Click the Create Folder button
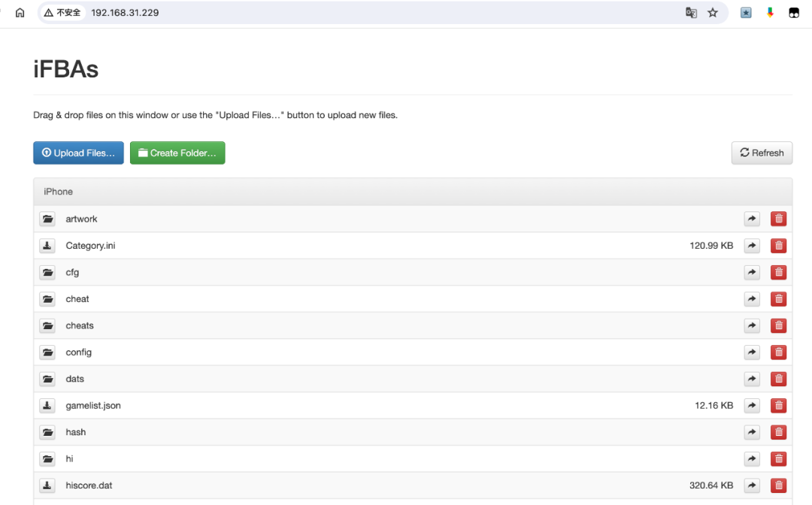This screenshot has height=505, width=812. click(177, 153)
